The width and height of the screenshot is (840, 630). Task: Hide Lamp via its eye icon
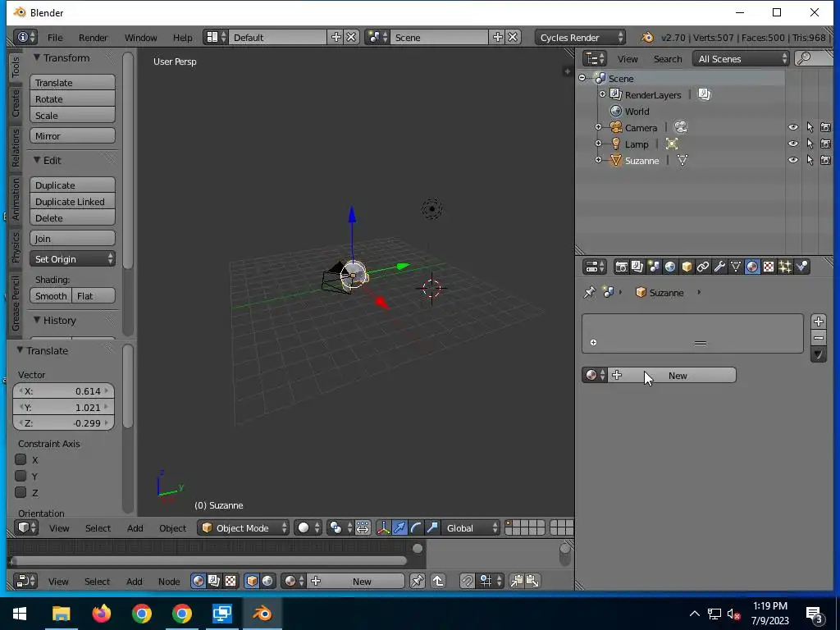[793, 144]
